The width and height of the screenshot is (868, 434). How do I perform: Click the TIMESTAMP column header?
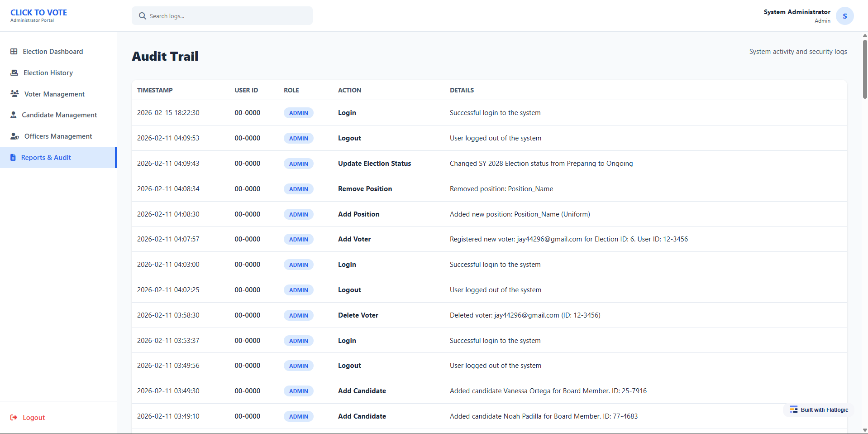[x=155, y=90]
